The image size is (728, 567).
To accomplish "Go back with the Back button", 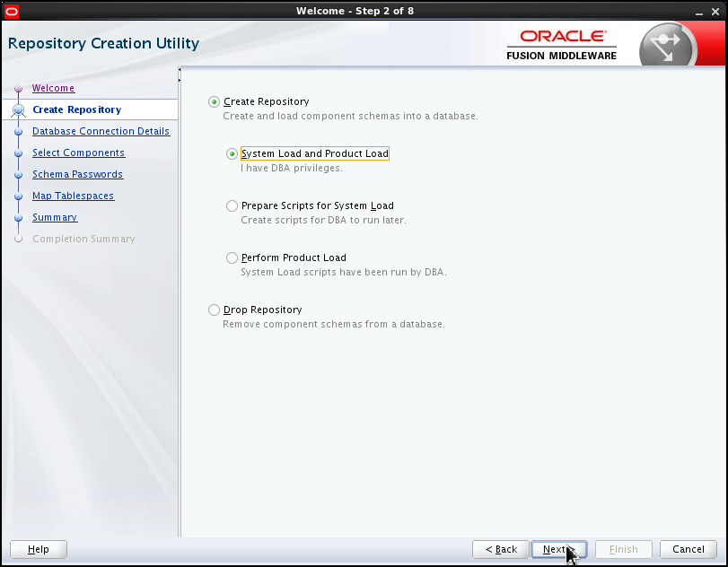I will click(x=501, y=549).
